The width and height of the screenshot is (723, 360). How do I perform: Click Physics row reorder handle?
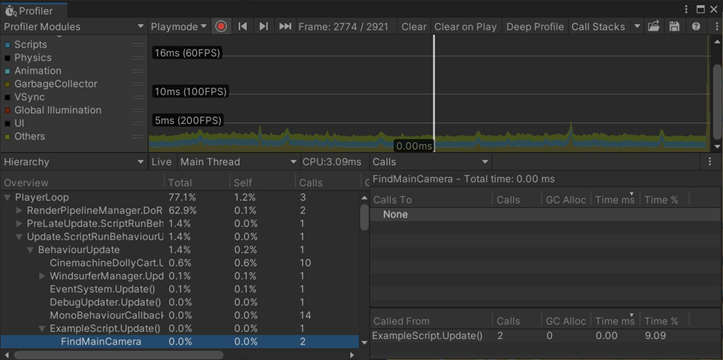(x=138, y=58)
